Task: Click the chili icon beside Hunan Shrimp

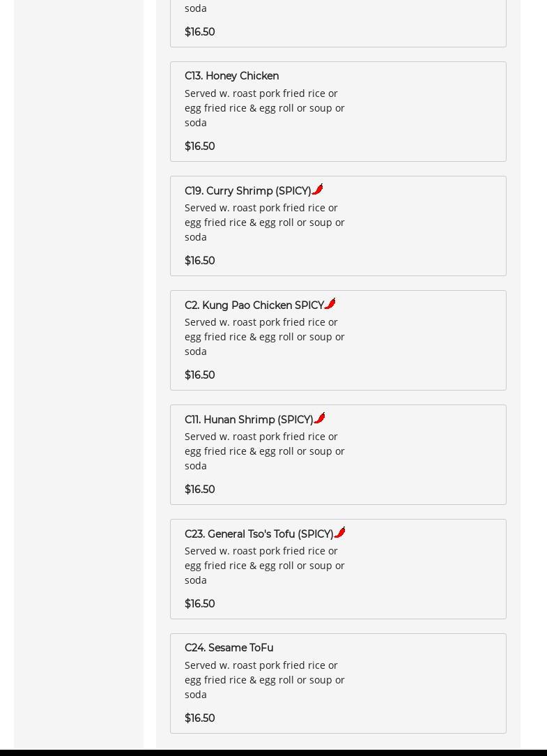Action: [x=320, y=418]
